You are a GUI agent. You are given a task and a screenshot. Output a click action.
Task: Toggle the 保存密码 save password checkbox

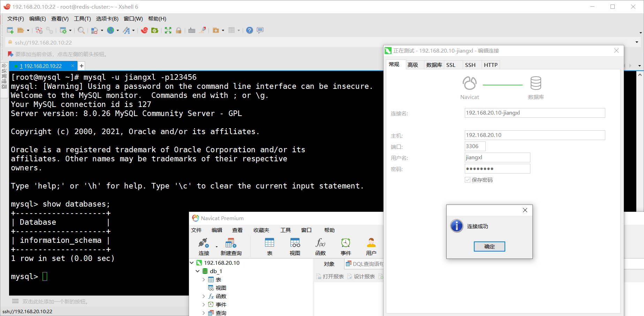tap(468, 180)
